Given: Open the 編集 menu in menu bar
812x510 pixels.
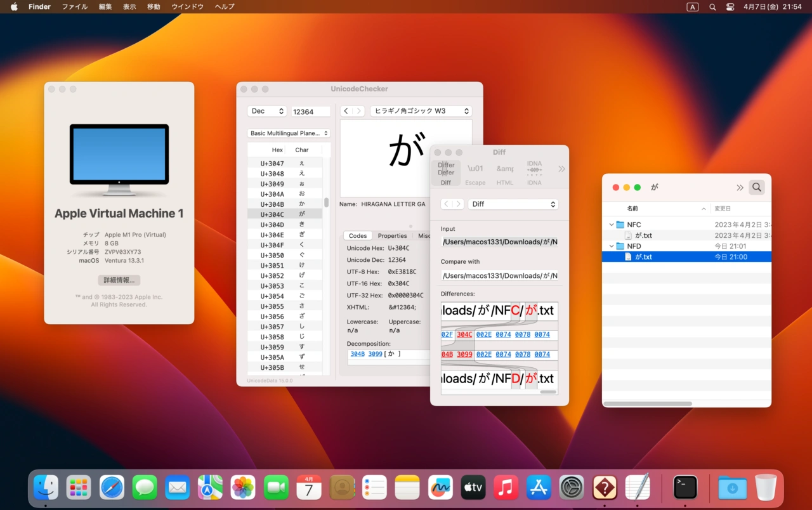Looking at the screenshot, I should [x=105, y=6].
